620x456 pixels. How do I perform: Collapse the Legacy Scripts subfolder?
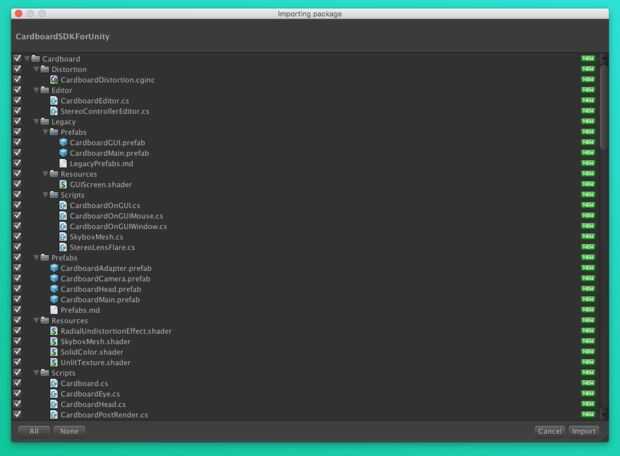point(45,195)
